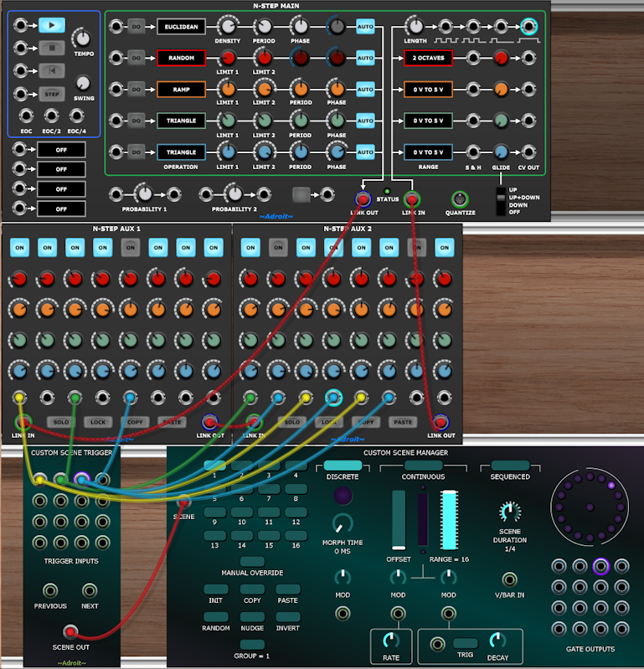The height and width of the screenshot is (669, 644).
Task: Click the Scene Duration knob
Action: click(509, 512)
